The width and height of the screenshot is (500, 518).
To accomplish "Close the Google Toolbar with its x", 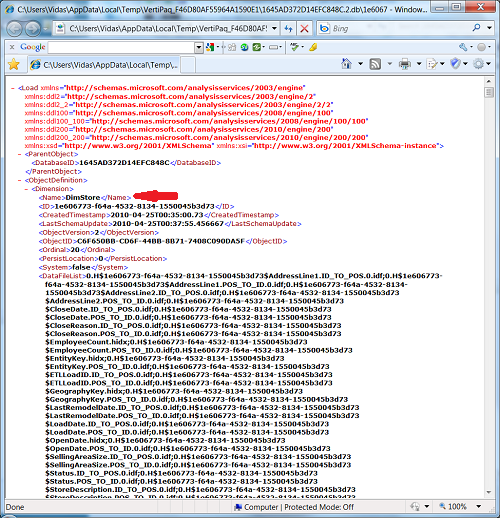I will pos(12,47).
